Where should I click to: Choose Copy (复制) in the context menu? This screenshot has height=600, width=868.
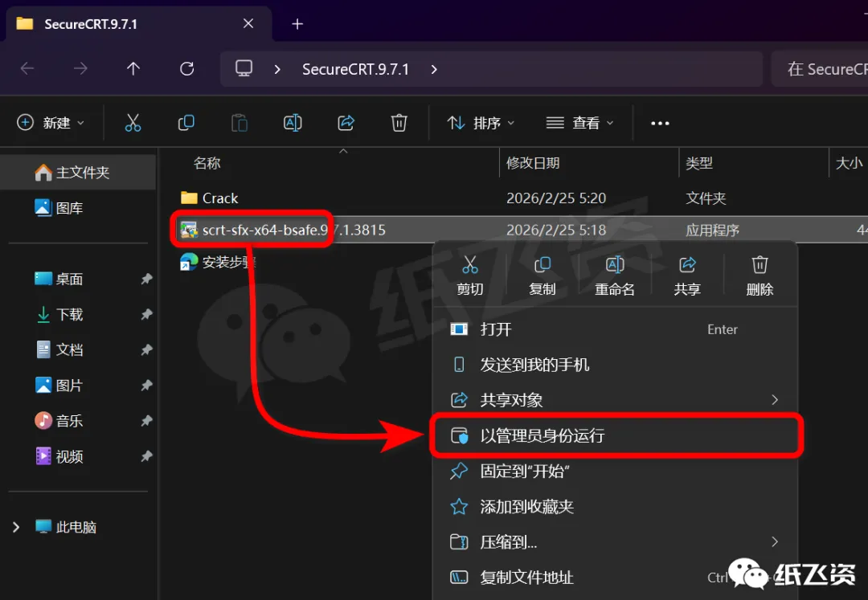tap(542, 276)
